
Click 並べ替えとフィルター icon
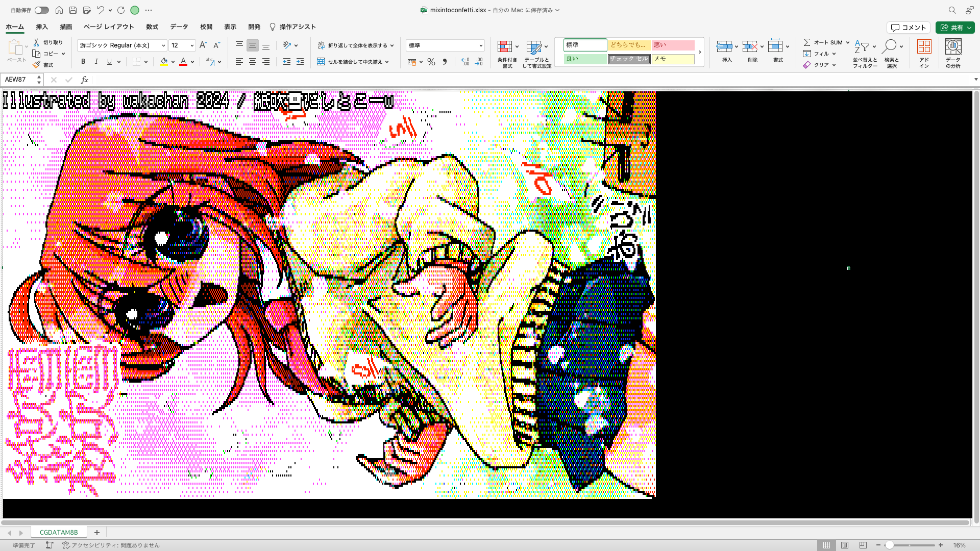point(862,47)
